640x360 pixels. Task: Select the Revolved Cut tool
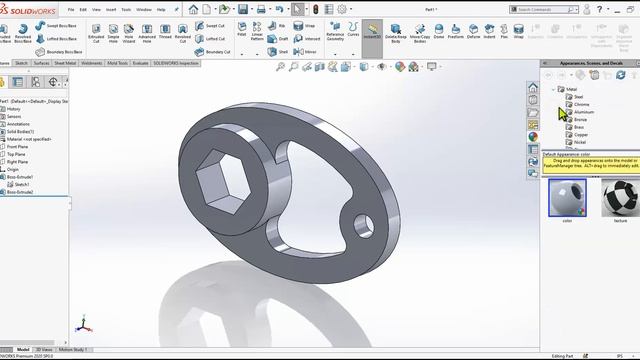point(182,33)
